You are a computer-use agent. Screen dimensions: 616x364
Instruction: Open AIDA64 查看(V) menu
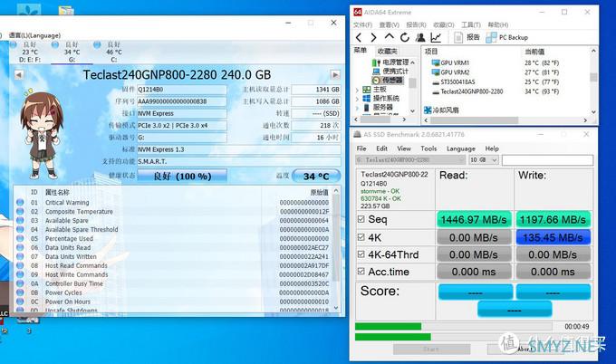point(389,24)
